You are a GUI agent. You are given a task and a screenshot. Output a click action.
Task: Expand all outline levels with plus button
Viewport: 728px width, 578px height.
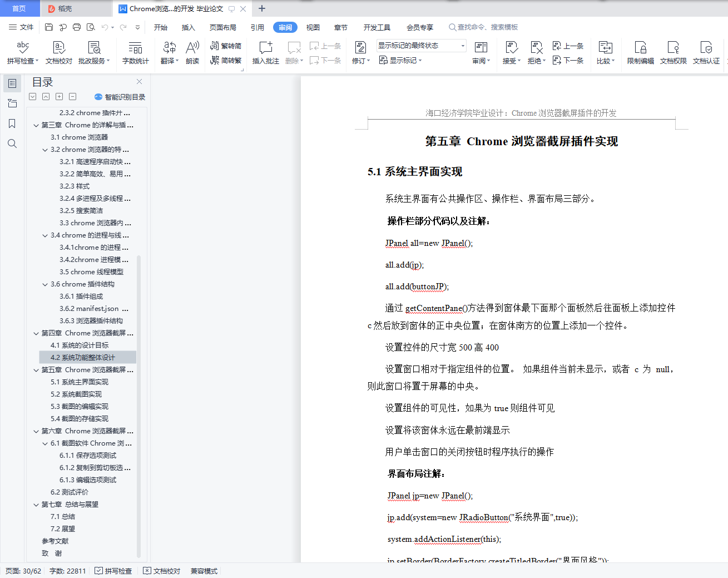pyautogui.click(x=59, y=97)
